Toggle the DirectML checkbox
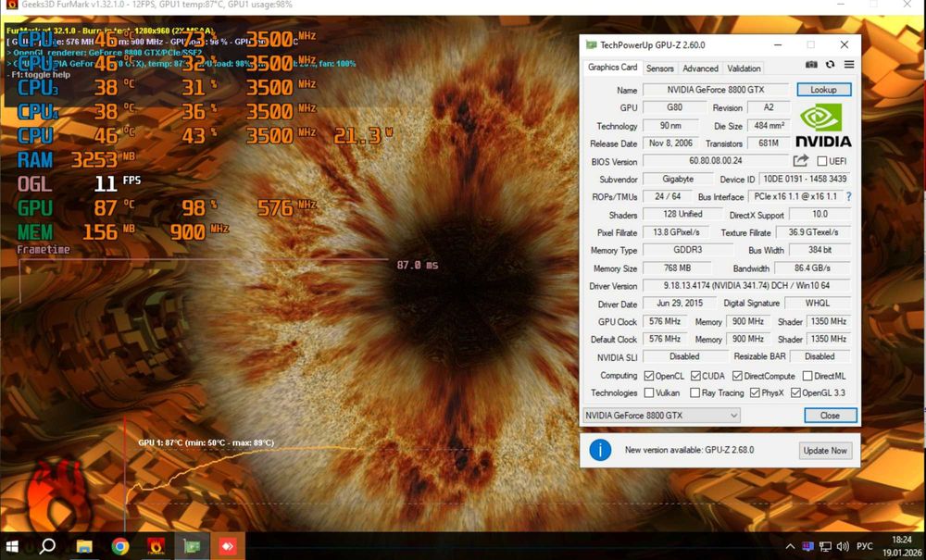Viewport: 926px width, 560px height. pyautogui.click(x=807, y=376)
